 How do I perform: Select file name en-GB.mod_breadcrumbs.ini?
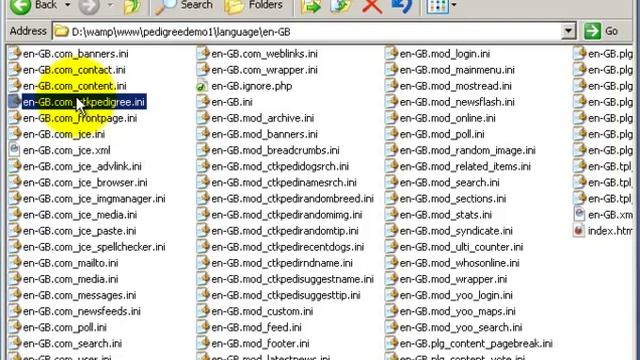pyautogui.click(x=276, y=150)
